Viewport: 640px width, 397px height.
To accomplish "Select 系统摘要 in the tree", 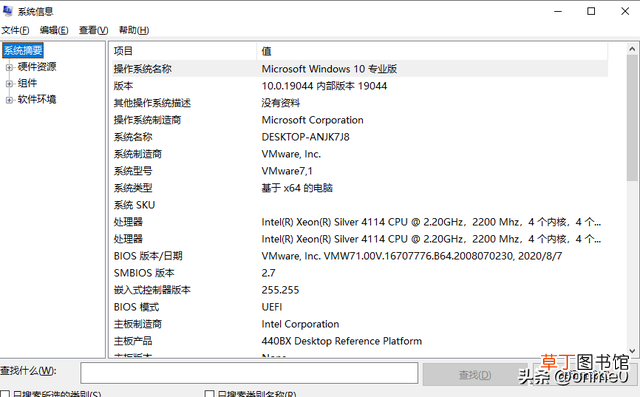I will (x=23, y=51).
